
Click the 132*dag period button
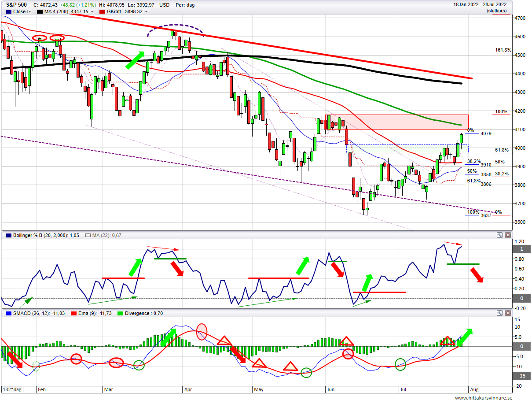tap(12, 390)
